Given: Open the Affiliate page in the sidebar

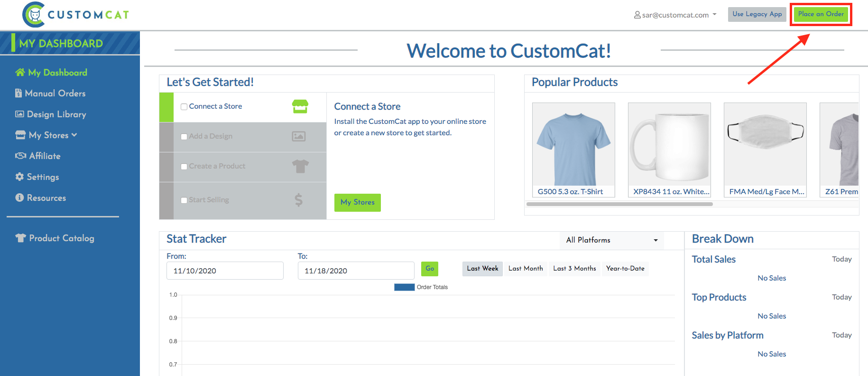Looking at the screenshot, I should (38, 156).
